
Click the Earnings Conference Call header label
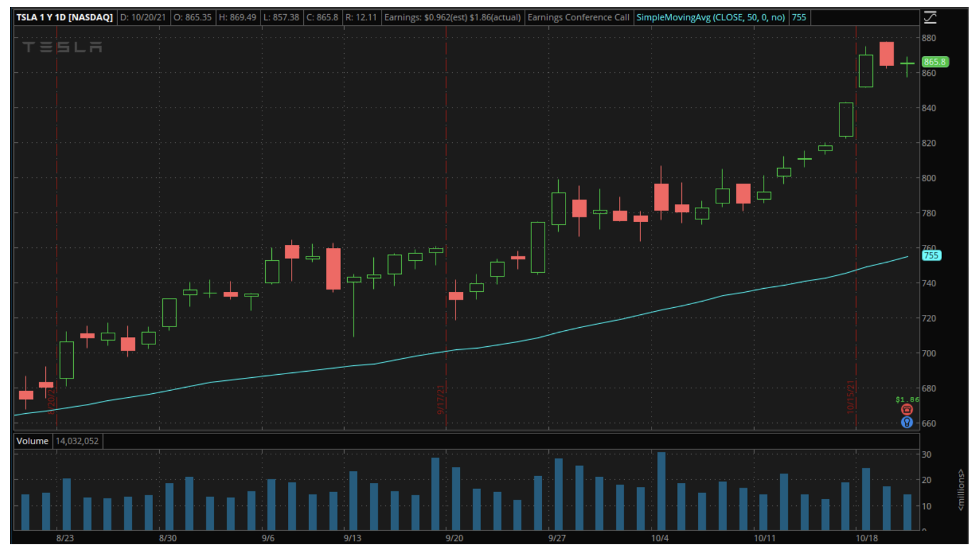(x=578, y=17)
